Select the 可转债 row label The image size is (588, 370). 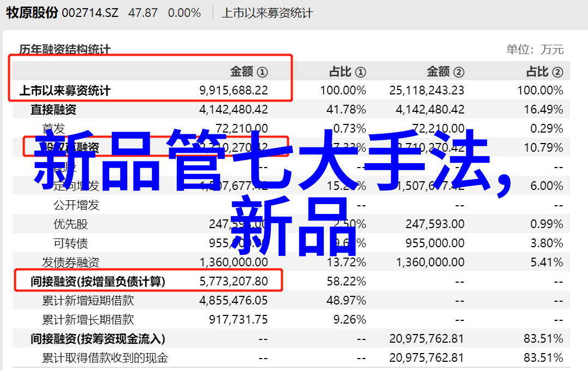(x=70, y=243)
